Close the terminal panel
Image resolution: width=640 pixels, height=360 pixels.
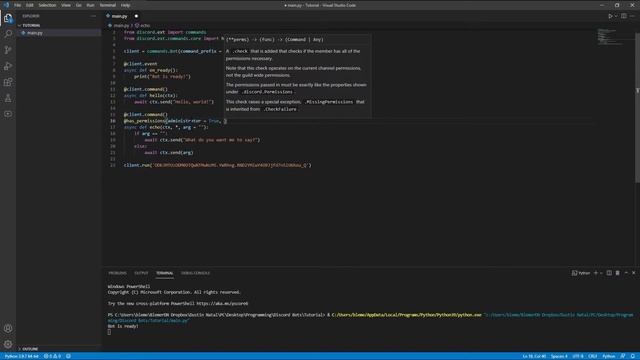pyautogui.click(x=633, y=273)
